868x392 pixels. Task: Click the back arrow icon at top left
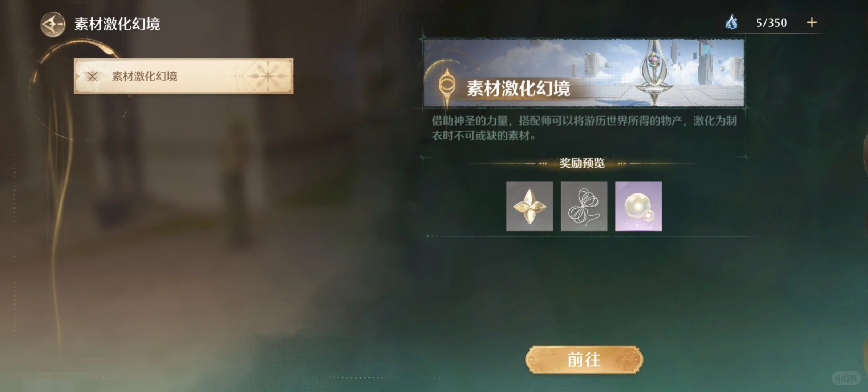click(x=53, y=25)
